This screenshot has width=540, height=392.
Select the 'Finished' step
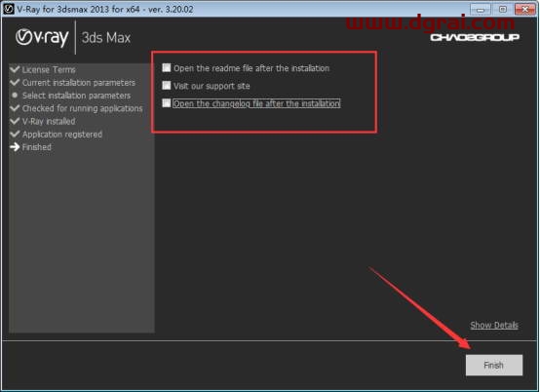click(36, 147)
